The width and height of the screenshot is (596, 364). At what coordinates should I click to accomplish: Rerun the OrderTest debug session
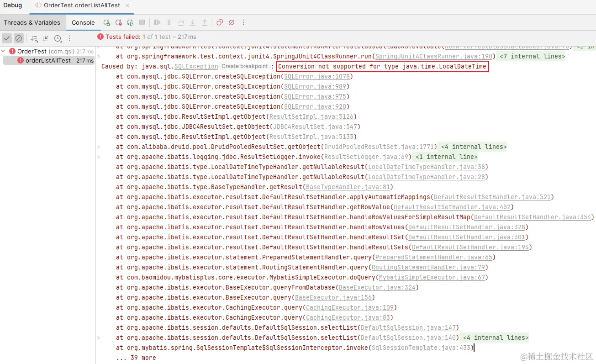coord(106,22)
